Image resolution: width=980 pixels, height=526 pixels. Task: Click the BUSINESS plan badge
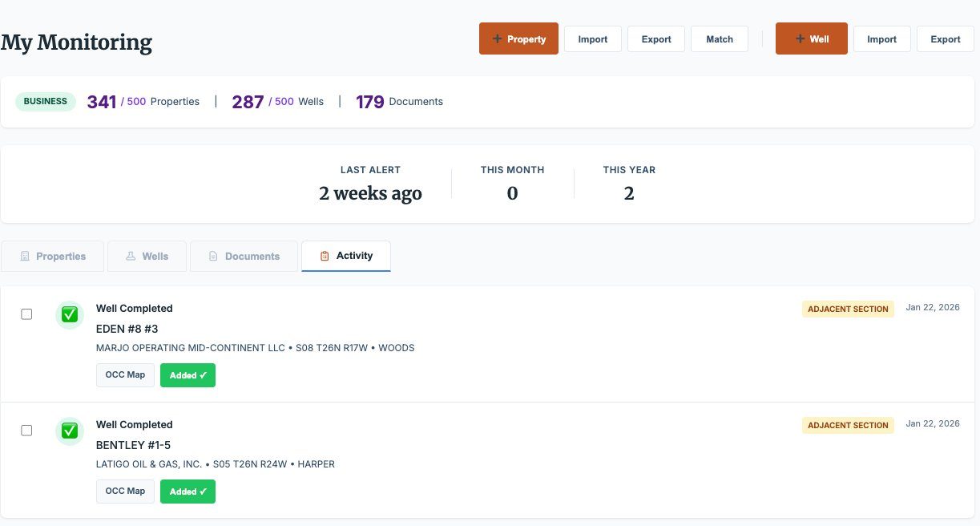[45, 101]
